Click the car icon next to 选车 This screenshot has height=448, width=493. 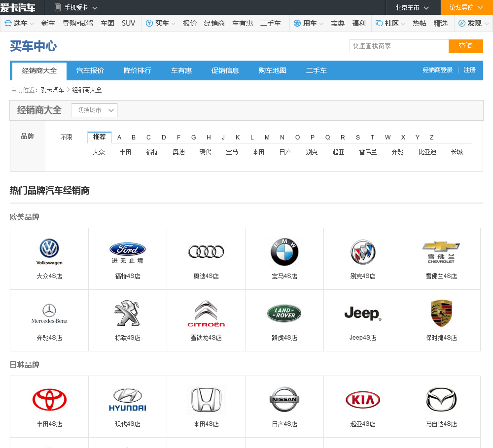pyautogui.click(x=8, y=23)
